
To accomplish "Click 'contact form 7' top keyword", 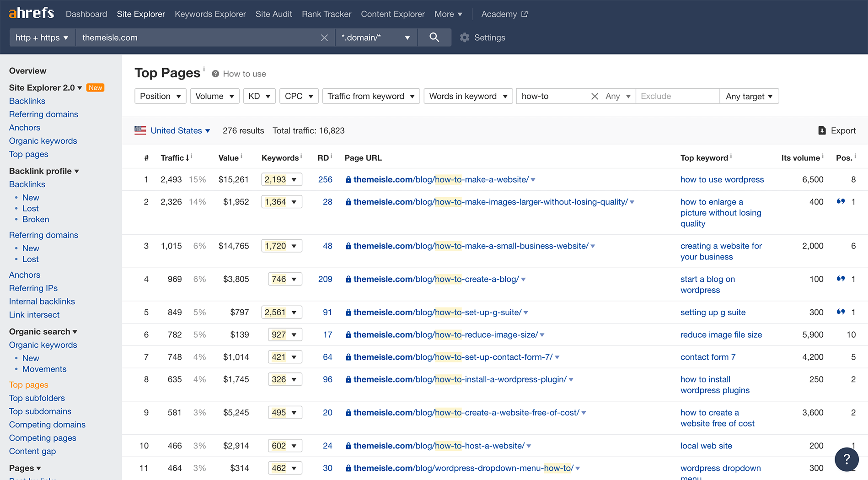I will coord(708,357).
